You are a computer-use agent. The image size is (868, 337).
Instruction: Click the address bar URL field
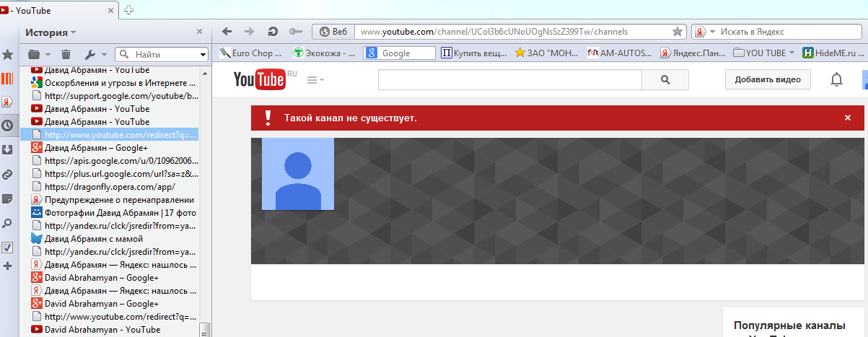(x=512, y=32)
